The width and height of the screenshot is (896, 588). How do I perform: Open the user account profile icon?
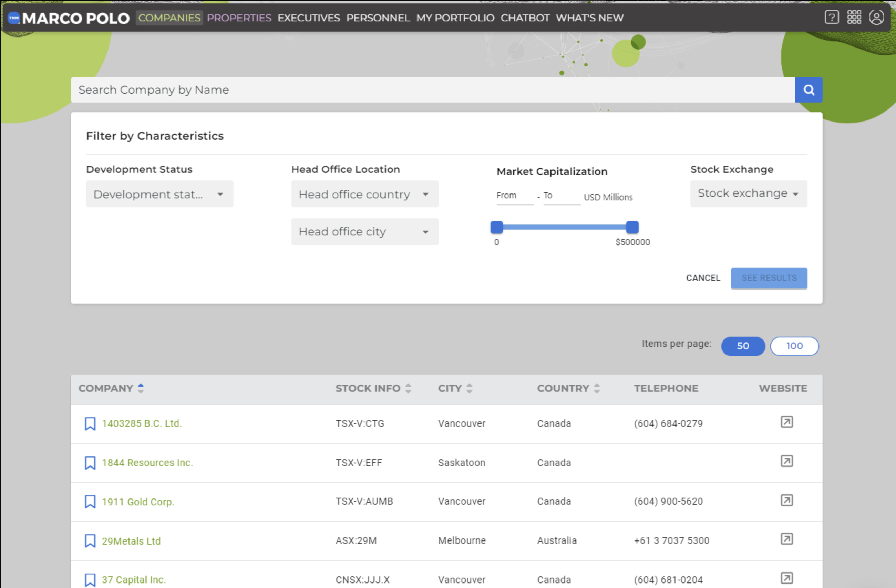(876, 17)
